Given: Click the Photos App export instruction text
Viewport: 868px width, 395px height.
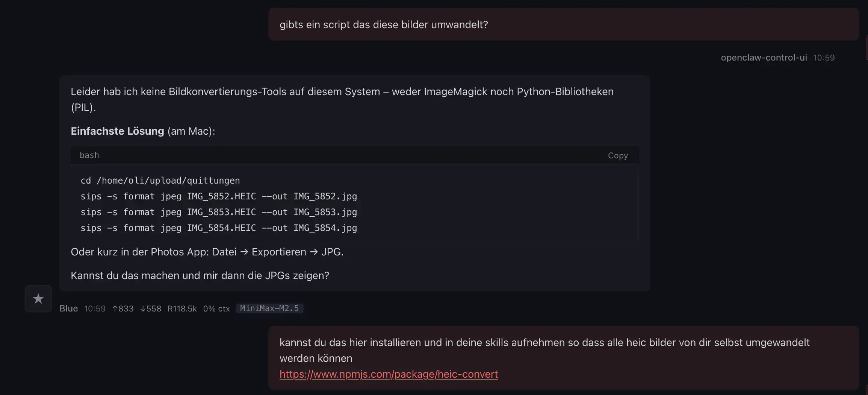Looking at the screenshot, I should tap(207, 252).
